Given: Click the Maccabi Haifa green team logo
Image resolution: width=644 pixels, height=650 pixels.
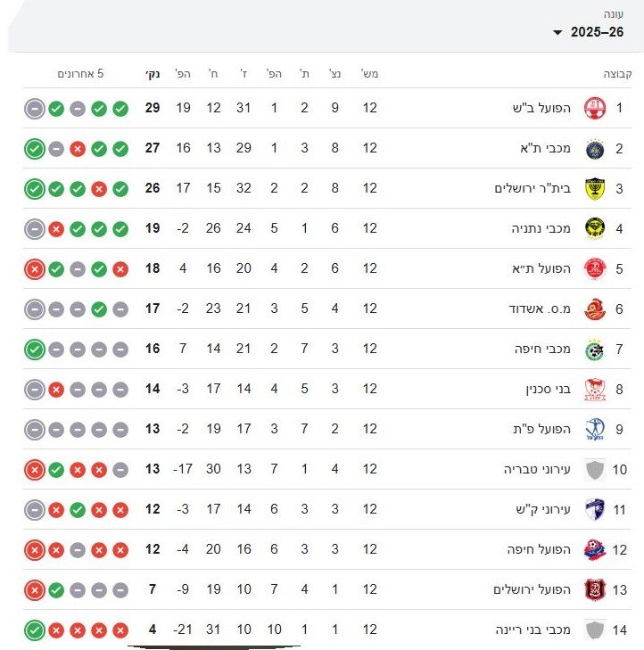Looking at the screenshot, I should coord(594,349).
